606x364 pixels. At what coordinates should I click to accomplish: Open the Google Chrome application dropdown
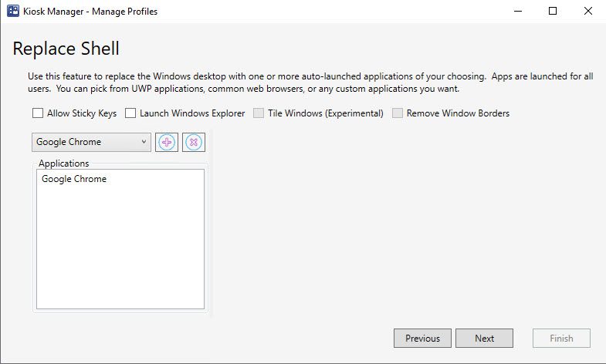coord(91,142)
